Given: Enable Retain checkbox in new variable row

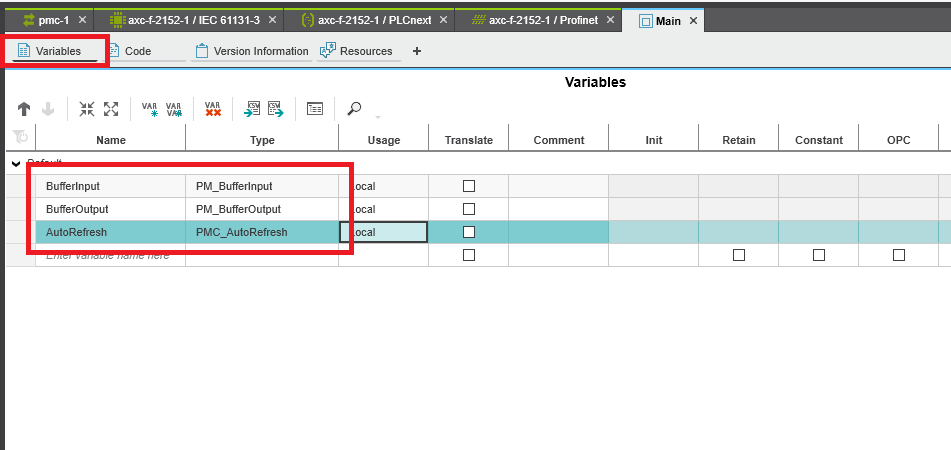Looking at the screenshot, I should (x=738, y=255).
